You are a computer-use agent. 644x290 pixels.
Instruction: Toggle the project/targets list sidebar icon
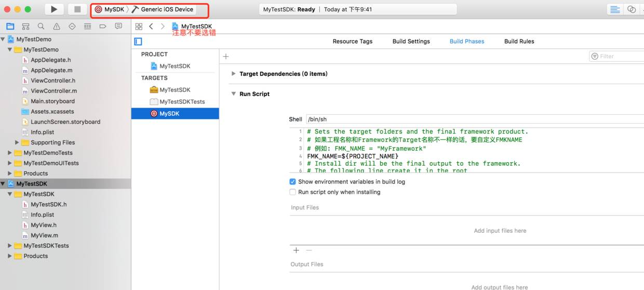point(138,42)
